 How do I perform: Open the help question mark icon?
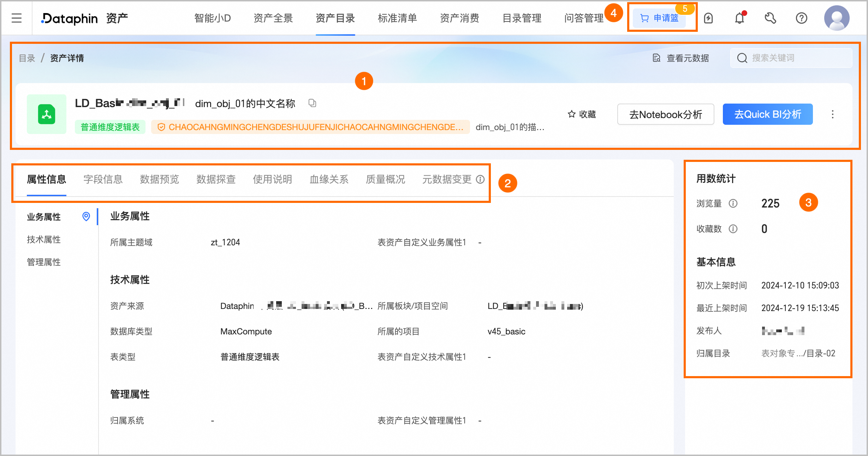point(801,18)
